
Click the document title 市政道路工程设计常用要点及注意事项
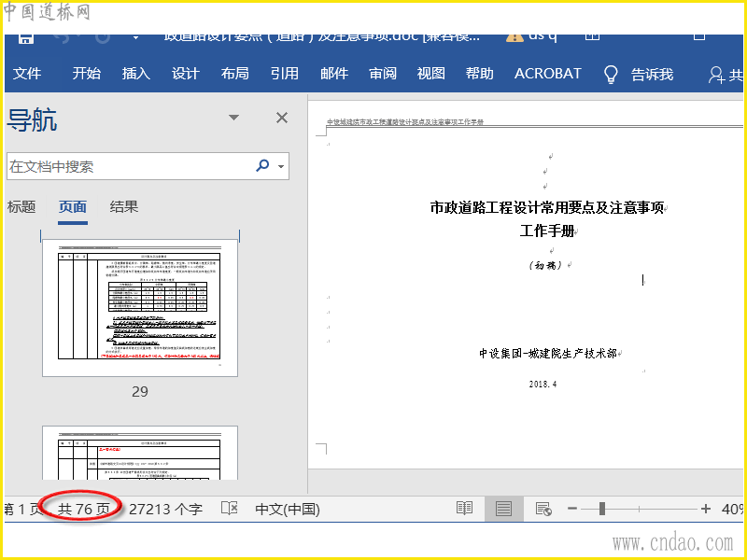(547, 207)
